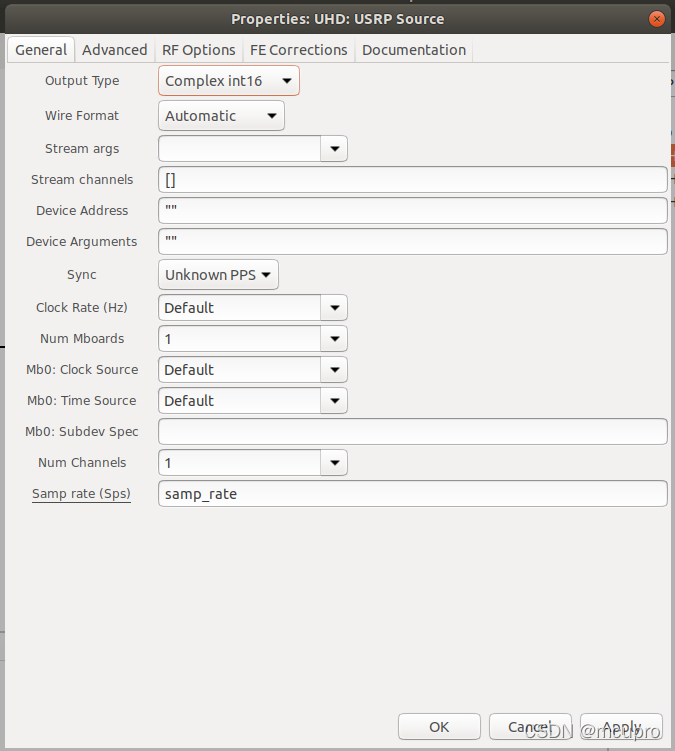Click the Mb0: Subdev Spec label
Image resolution: width=675 pixels, height=751 pixels.
coord(81,432)
